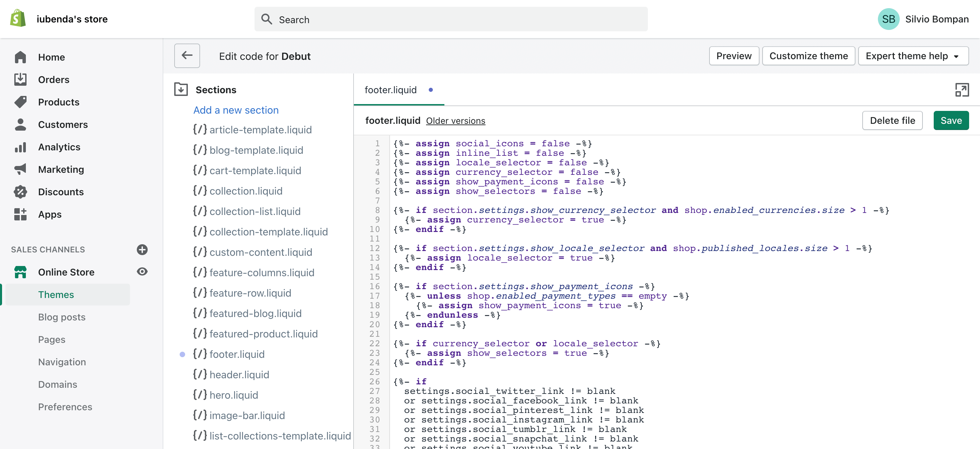Open the Expert theme help dropdown
This screenshot has width=980, height=449.
pos(913,55)
